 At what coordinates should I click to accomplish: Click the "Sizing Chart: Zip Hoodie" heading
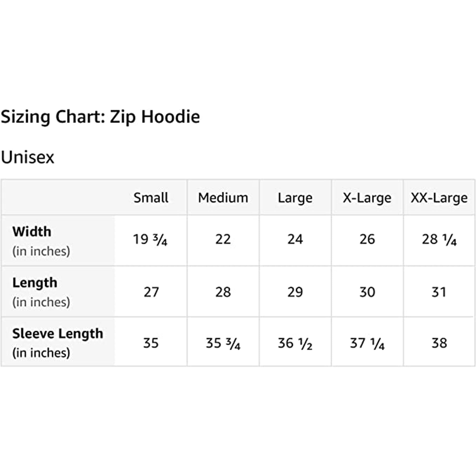[x=100, y=117]
